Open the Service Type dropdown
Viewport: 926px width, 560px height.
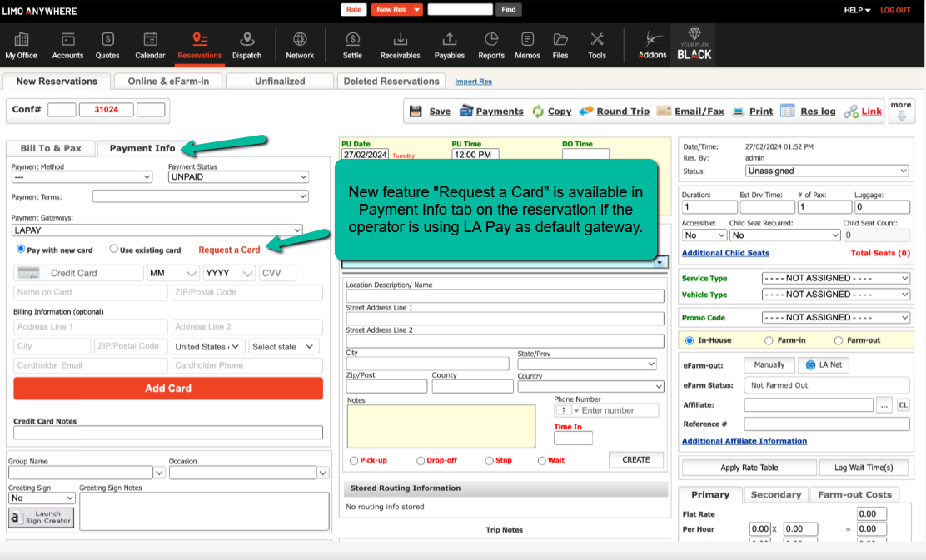[835, 278]
